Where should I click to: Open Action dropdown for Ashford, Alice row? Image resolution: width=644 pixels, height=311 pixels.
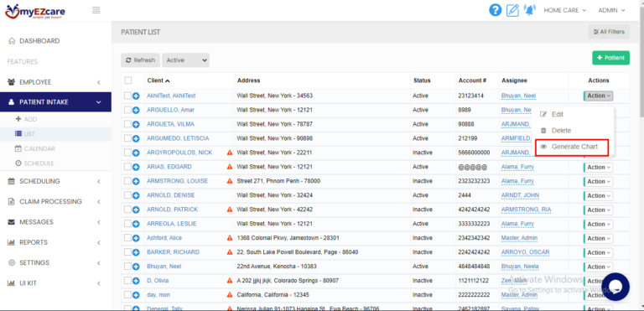pyautogui.click(x=599, y=238)
